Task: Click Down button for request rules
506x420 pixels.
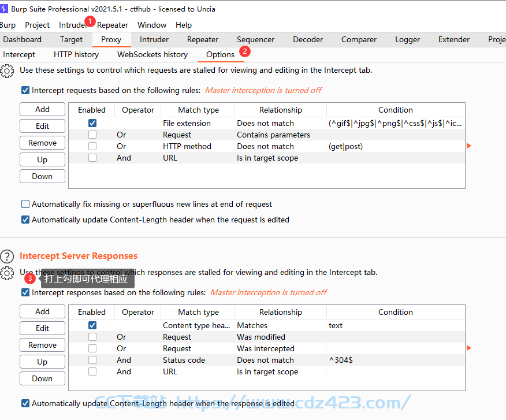Action: pyautogui.click(x=42, y=176)
